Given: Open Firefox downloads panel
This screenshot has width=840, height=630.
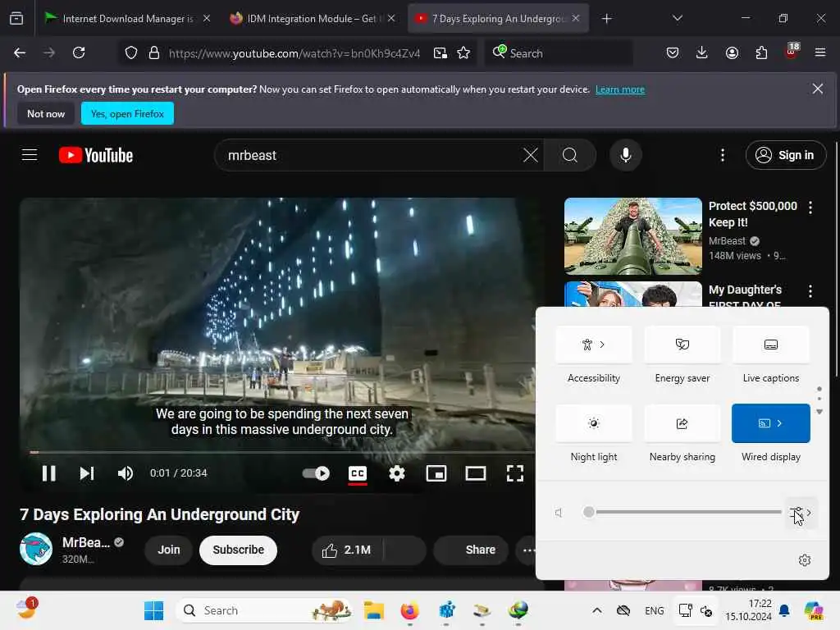Looking at the screenshot, I should click(702, 52).
